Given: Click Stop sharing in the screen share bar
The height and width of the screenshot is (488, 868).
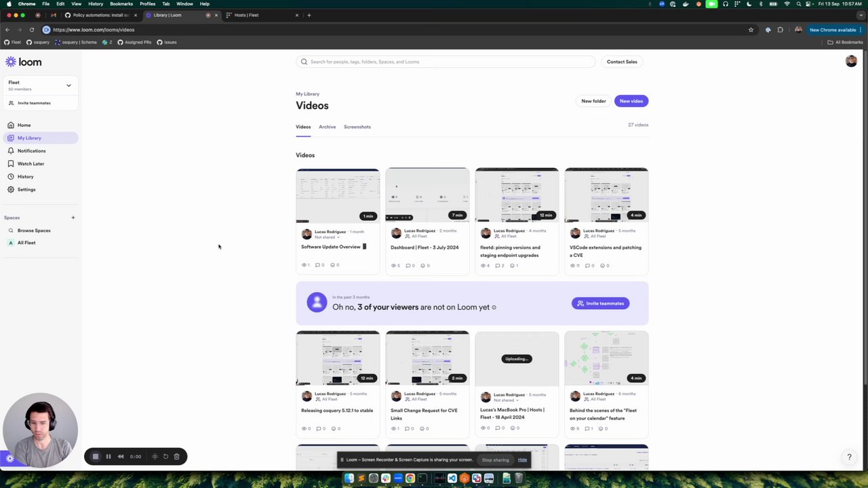Looking at the screenshot, I should 495,460.
